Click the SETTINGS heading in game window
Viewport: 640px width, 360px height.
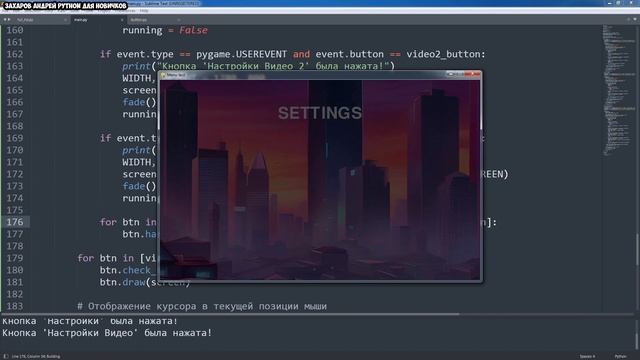pos(320,113)
